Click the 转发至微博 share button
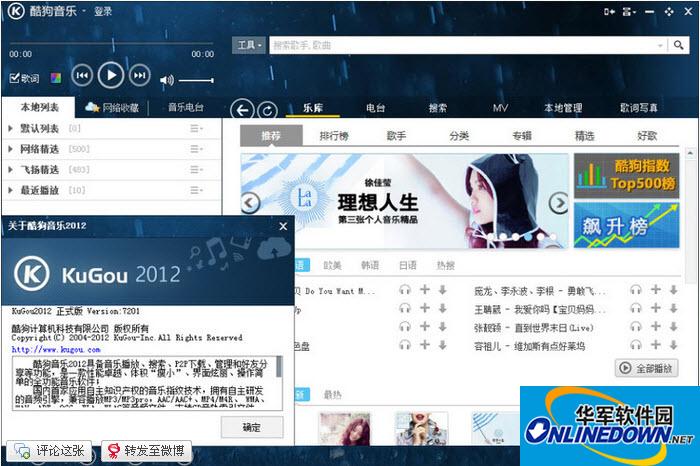This screenshot has height=466, width=700. pyautogui.click(x=146, y=451)
